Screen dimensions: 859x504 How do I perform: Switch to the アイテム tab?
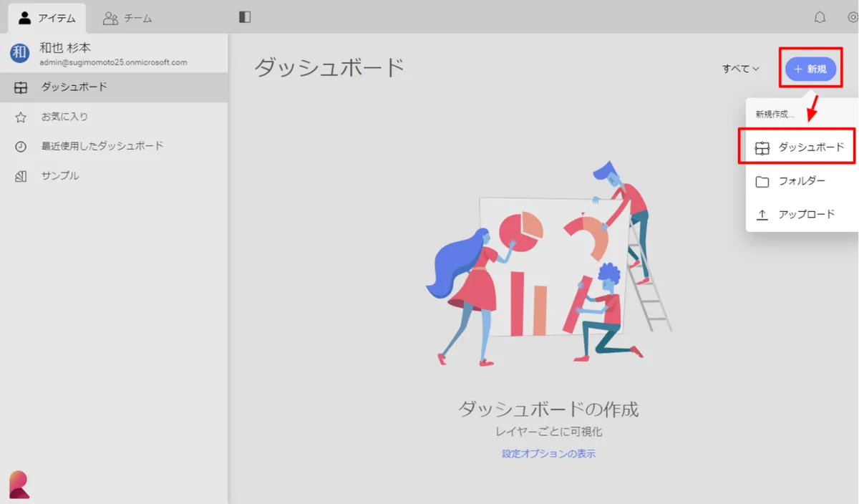click(47, 18)
